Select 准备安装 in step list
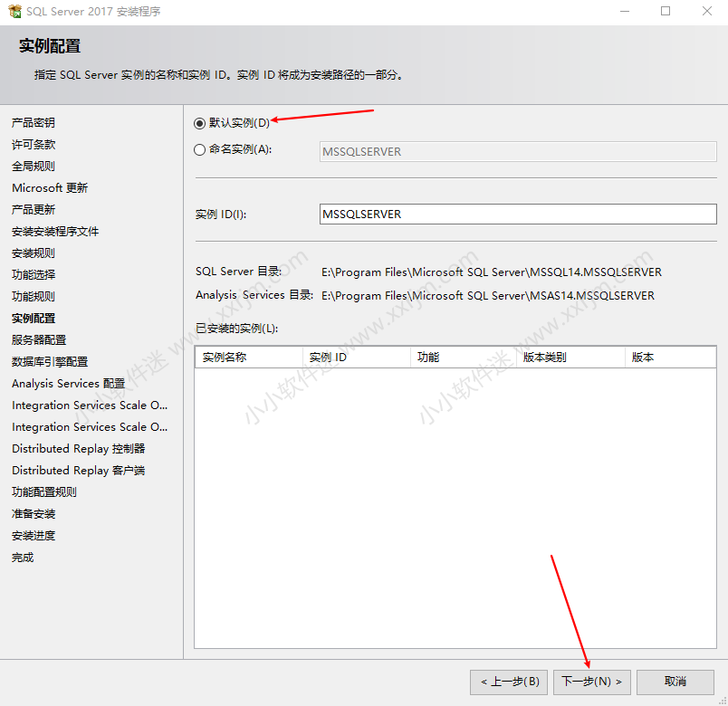This screenshot has height=706, width=728. coord(34,514)
